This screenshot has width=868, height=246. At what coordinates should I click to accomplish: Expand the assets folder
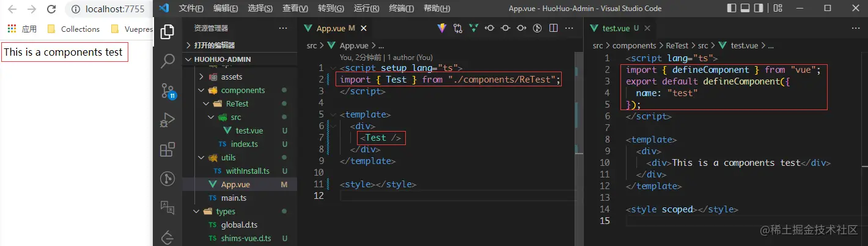(240, 77)
